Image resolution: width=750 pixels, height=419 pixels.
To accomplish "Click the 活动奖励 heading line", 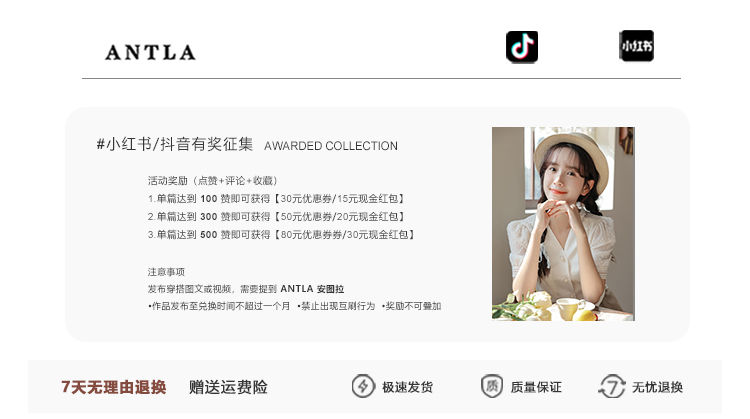I will [x=212, y=180].
